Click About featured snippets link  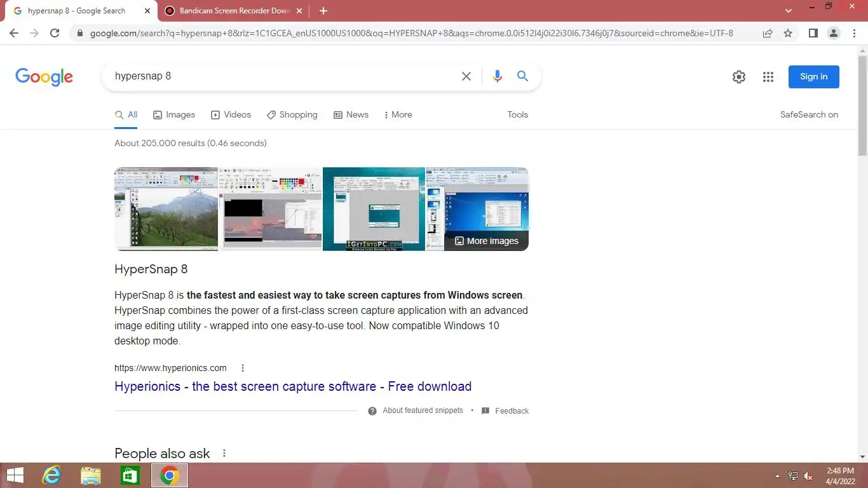(x=423, y=411)
